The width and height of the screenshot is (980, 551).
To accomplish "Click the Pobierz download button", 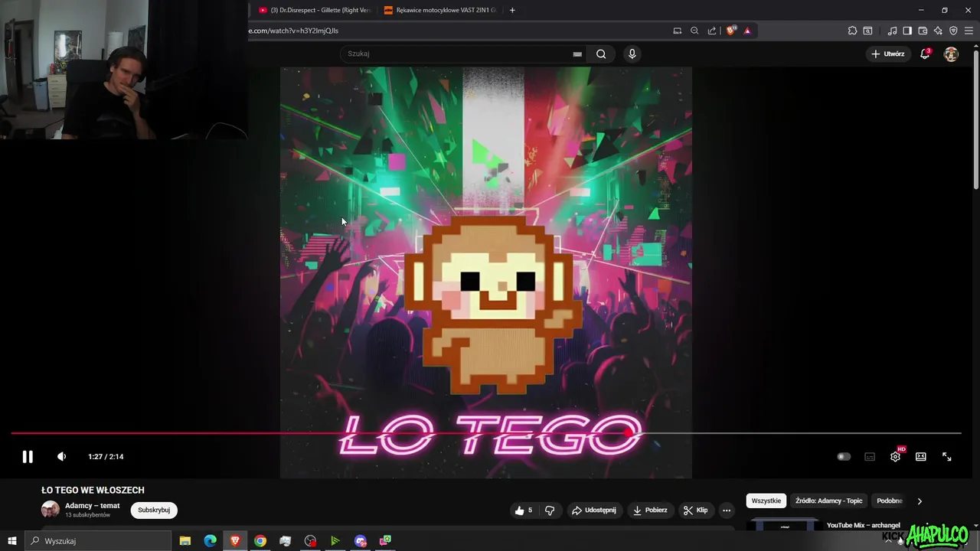I will (x=649, y=510).
